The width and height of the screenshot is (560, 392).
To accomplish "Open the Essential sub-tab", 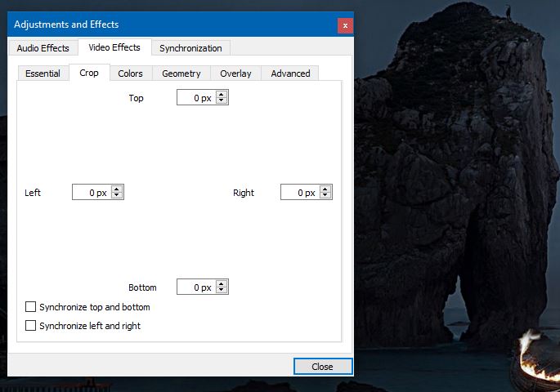I will [43, 73].
